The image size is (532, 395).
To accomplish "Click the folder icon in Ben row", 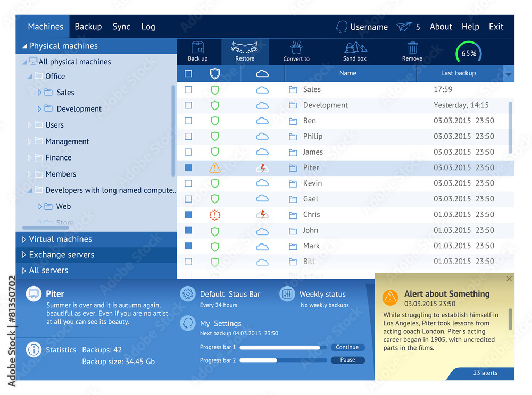I will 293,121.
